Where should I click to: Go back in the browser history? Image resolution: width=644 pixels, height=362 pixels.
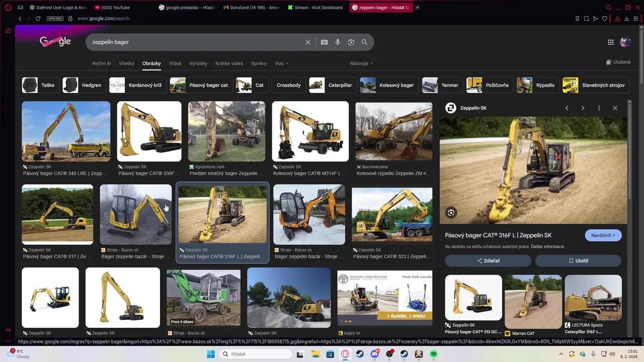pos(20,19)
